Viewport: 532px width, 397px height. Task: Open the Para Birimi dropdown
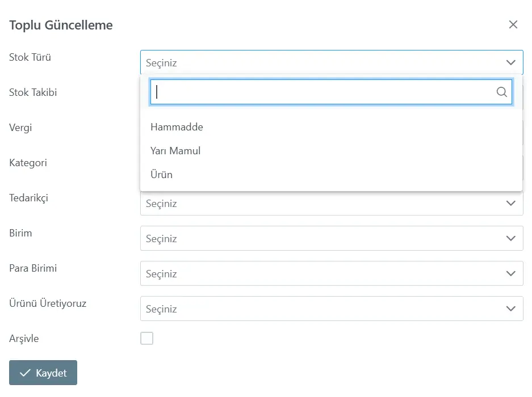pyautogui.click(x=332, y=273)
